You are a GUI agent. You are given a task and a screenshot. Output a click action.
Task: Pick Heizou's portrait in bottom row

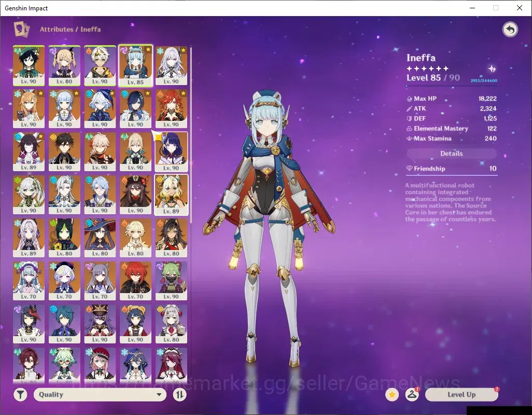coord(29,365)
